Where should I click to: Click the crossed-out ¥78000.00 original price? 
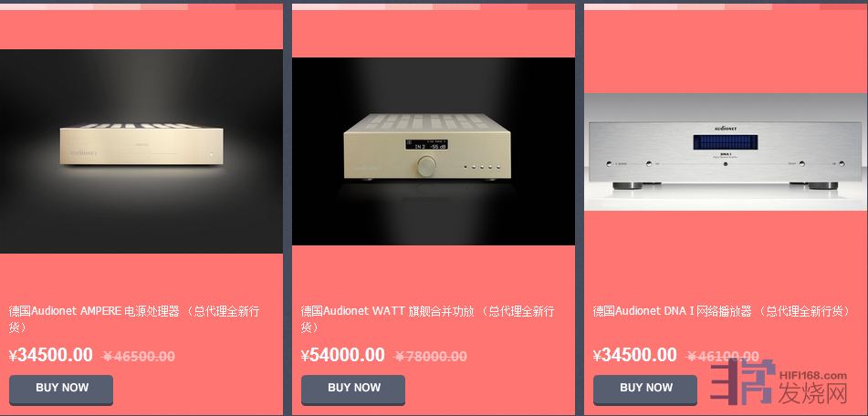click(431, 357)
